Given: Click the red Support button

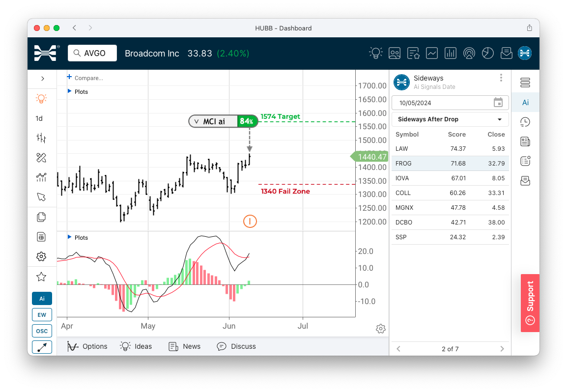Looking at the screenshot, I should click(x=530, y=303).
